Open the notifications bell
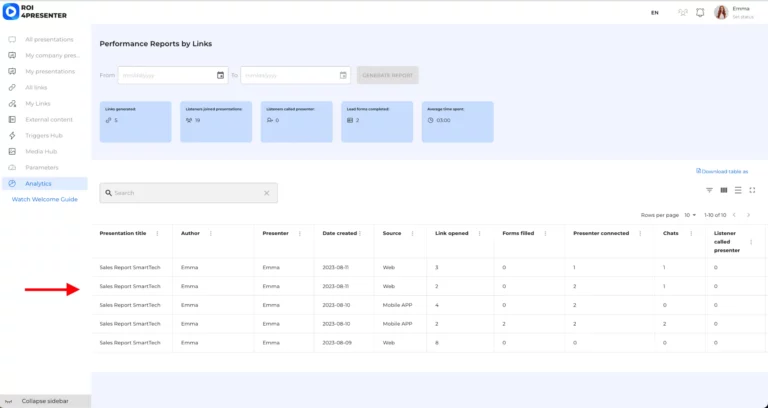 click(x=700, y=13)
